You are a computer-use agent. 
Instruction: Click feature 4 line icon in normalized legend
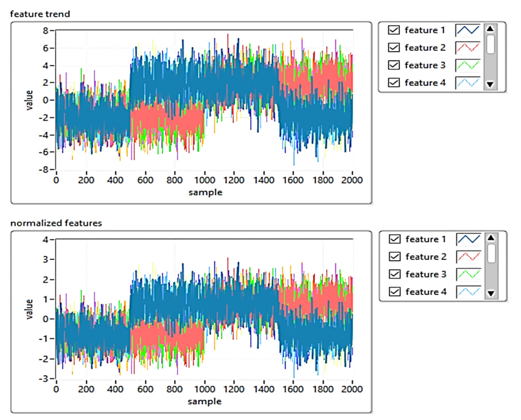click(469, 292)
